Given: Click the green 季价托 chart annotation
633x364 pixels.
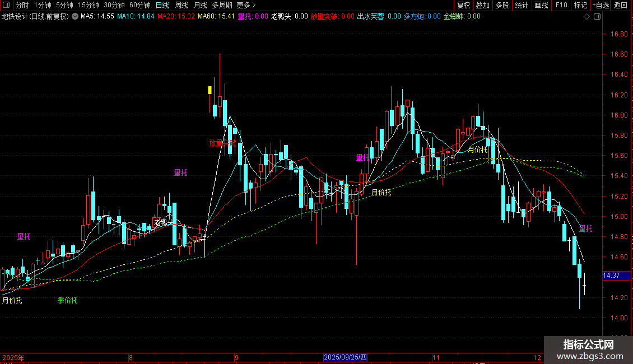Looking at the screenshot, I should click(67, 300).
